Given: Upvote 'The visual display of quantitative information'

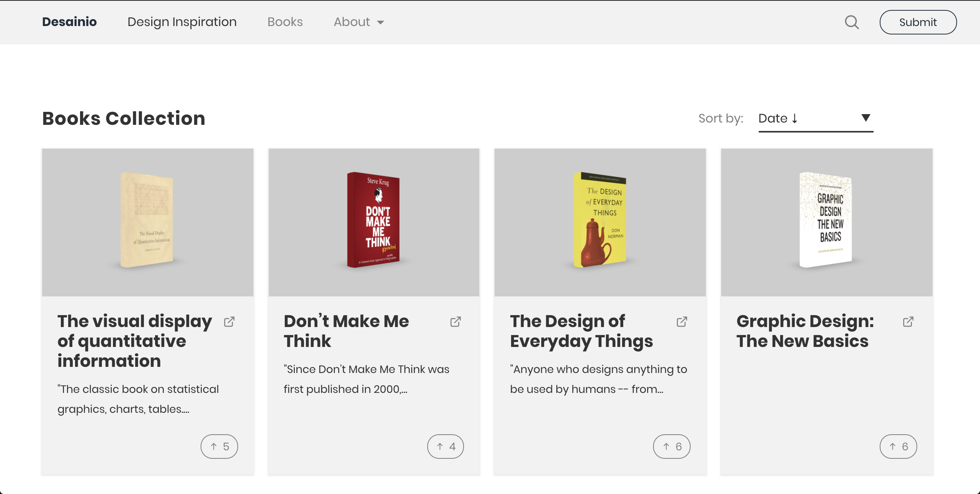Looking at the screenshot, I should pyautogui.click(x=219, y=446).
